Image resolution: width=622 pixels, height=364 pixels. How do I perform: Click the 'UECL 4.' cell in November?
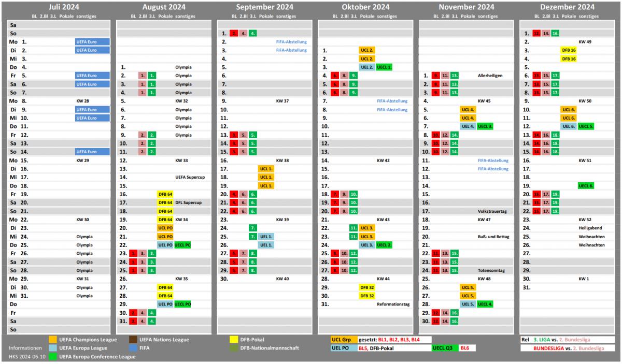[485, 304]
